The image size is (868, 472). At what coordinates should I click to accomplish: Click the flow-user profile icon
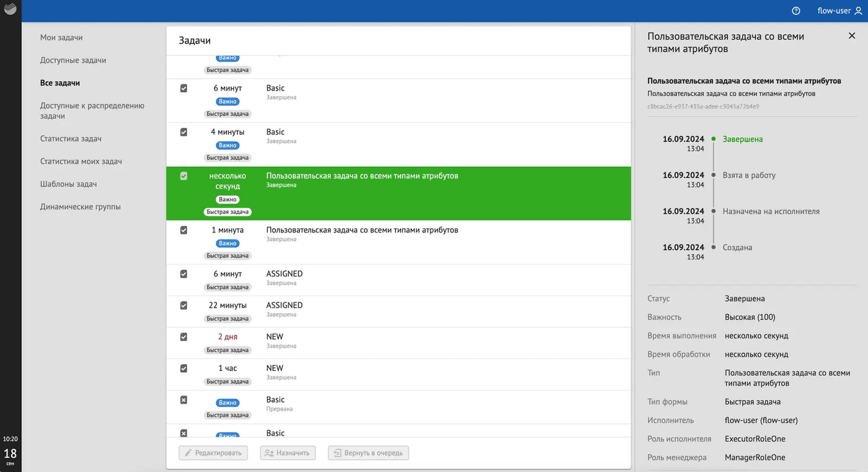858,11
